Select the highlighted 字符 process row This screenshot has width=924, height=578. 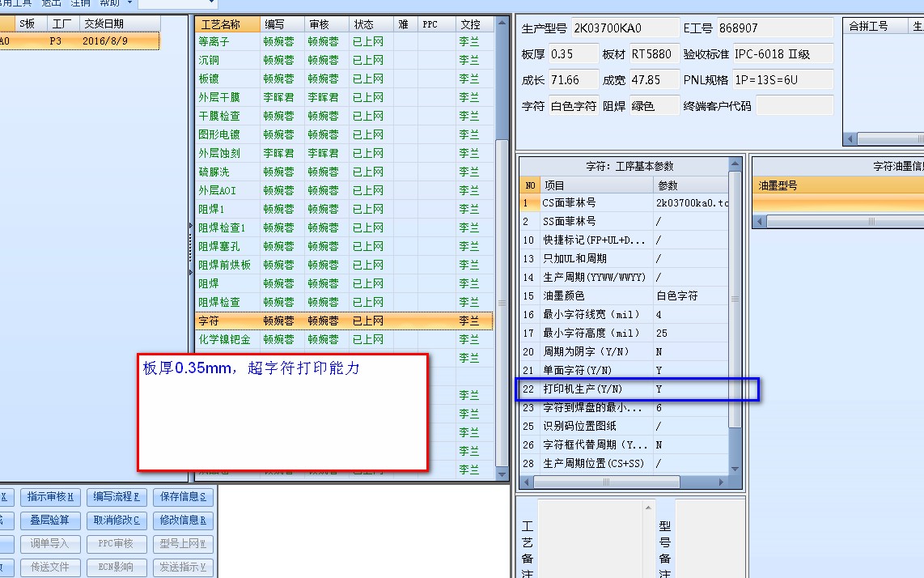[344, 321]
